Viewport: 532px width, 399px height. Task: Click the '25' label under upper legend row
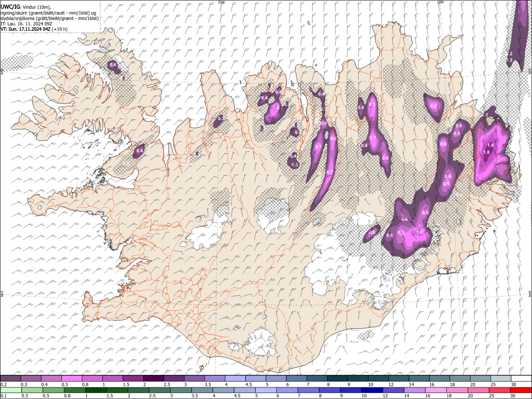pyautogui.click(x=493, y=384)
